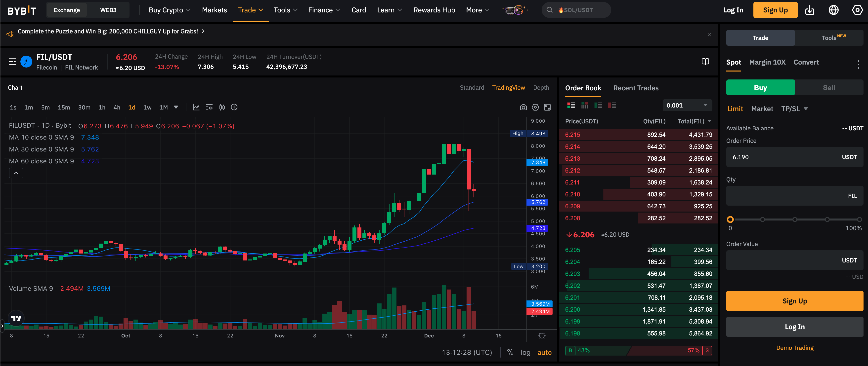Click the chart screenshot camera icon
The width and height of the screenshot is (868, 366).
[523, 108]
